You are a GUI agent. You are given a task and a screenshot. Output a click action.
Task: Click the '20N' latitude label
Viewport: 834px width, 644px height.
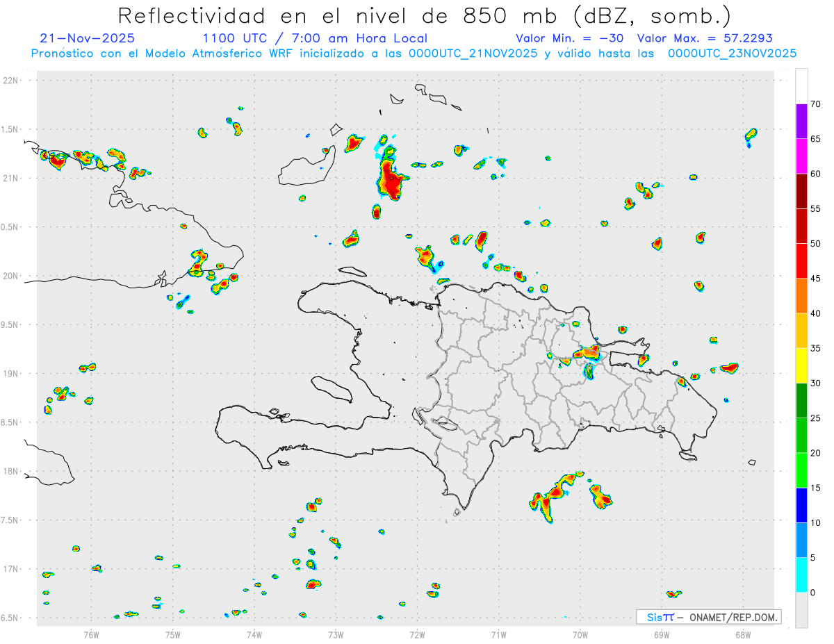(12, 276)
